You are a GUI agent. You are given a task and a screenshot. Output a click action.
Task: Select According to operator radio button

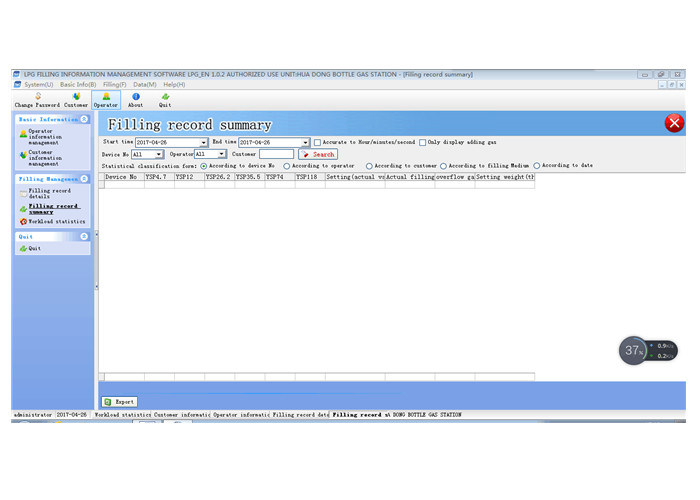[x=288, y=165]
